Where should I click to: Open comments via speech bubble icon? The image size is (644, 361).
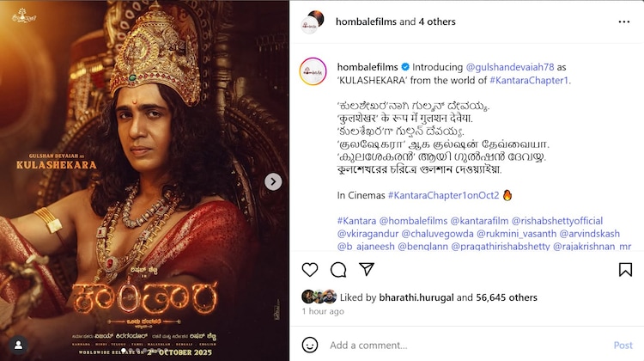pyautogui.click(x=338, y=270)
